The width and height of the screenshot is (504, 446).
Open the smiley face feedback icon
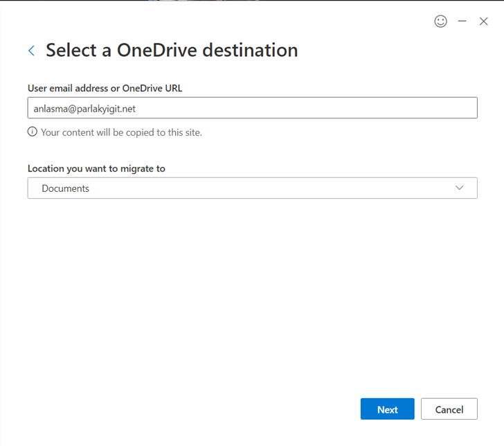440,21
